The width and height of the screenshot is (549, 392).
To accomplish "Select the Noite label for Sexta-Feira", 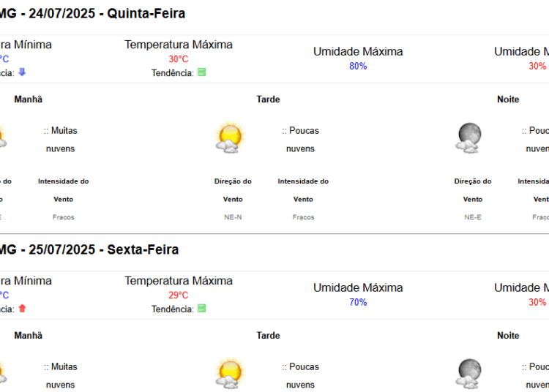I will [508, 336].
